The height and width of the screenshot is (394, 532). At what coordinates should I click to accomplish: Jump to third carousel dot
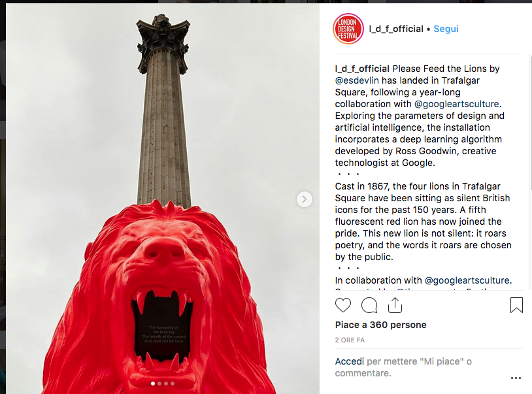166,384
